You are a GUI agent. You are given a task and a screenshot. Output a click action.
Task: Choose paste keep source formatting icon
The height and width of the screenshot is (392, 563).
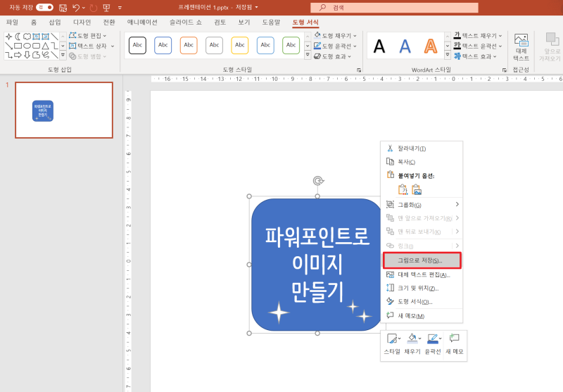click(403, 189)
